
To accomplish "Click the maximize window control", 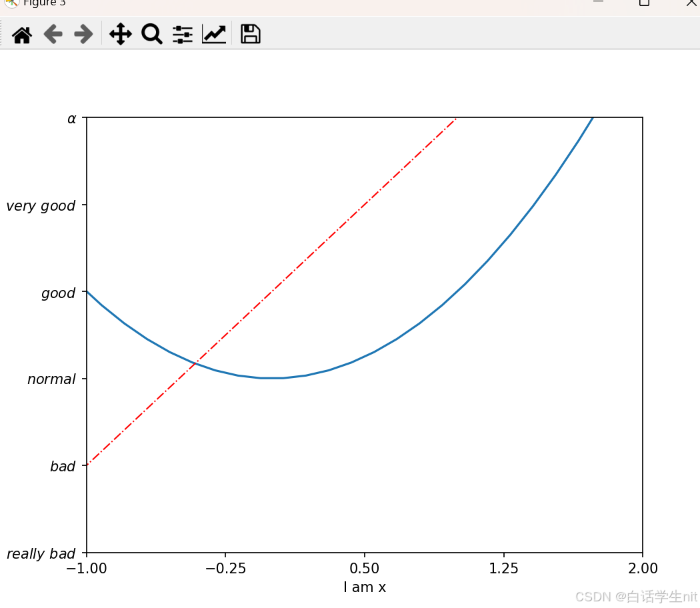I will pyautogui.click(x=643, y=4).
